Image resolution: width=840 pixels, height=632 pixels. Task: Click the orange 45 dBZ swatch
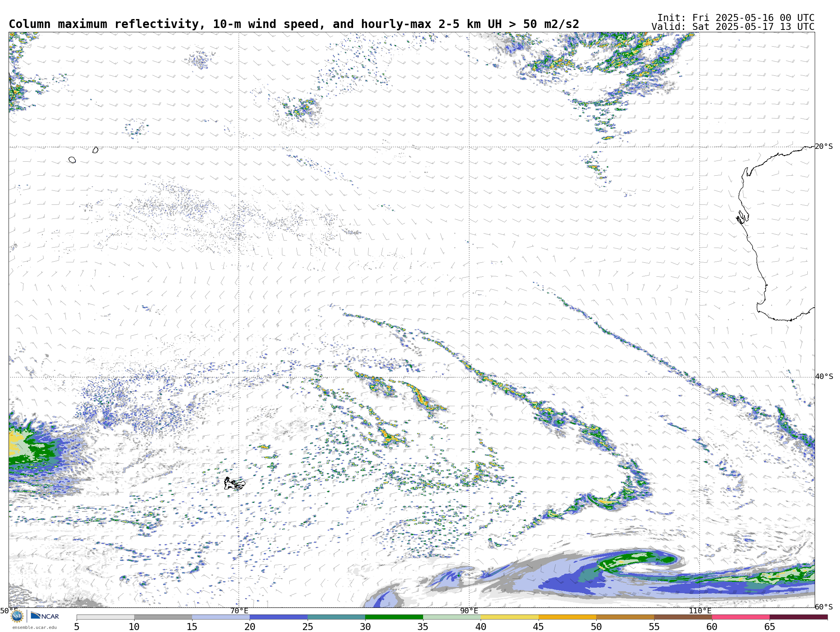(x=567, y=617)
